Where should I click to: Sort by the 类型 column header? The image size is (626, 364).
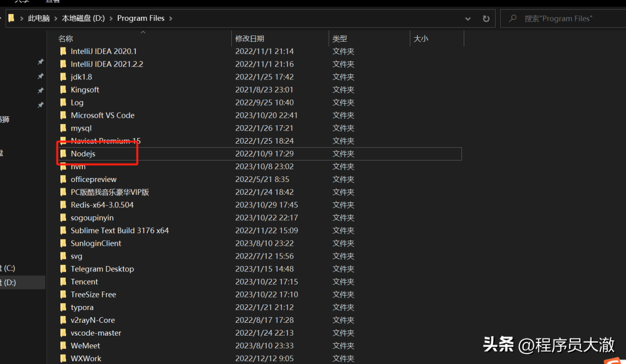340,39
